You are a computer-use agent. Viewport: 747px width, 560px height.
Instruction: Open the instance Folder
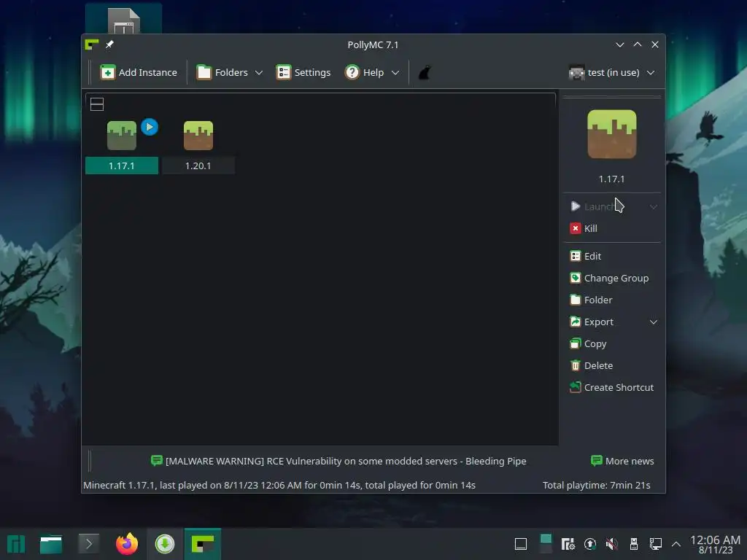click(591, 300)
